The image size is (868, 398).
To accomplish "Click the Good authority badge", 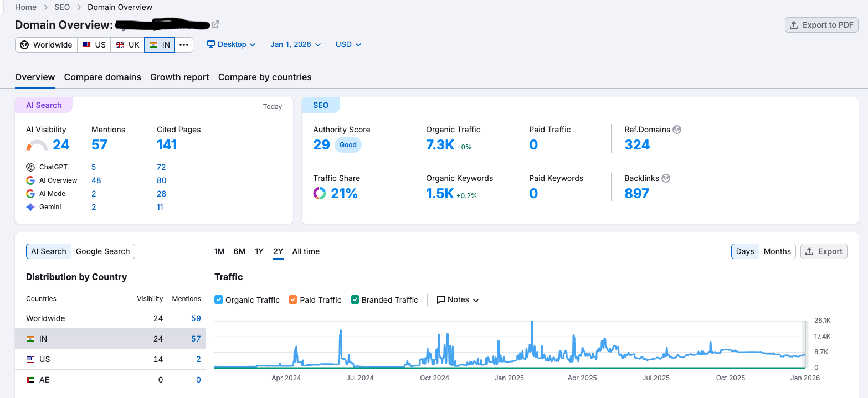I will tap(348, 145).
